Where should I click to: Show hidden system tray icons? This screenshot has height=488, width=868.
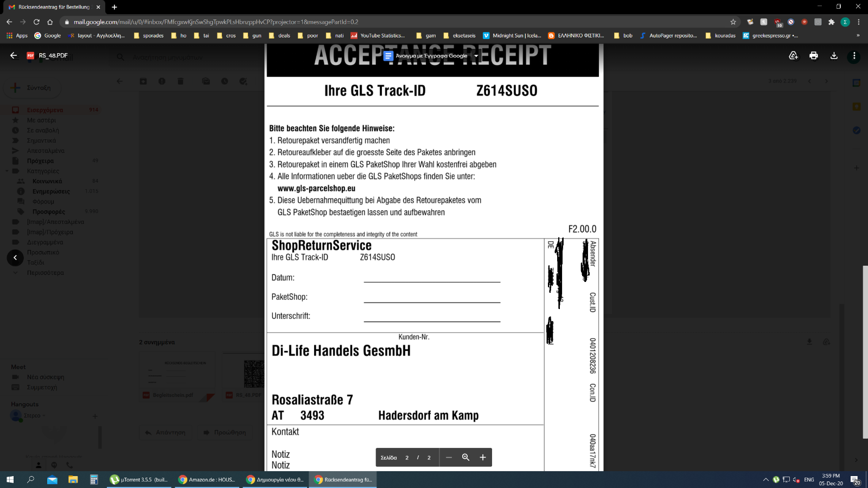(x=765, y=479)
